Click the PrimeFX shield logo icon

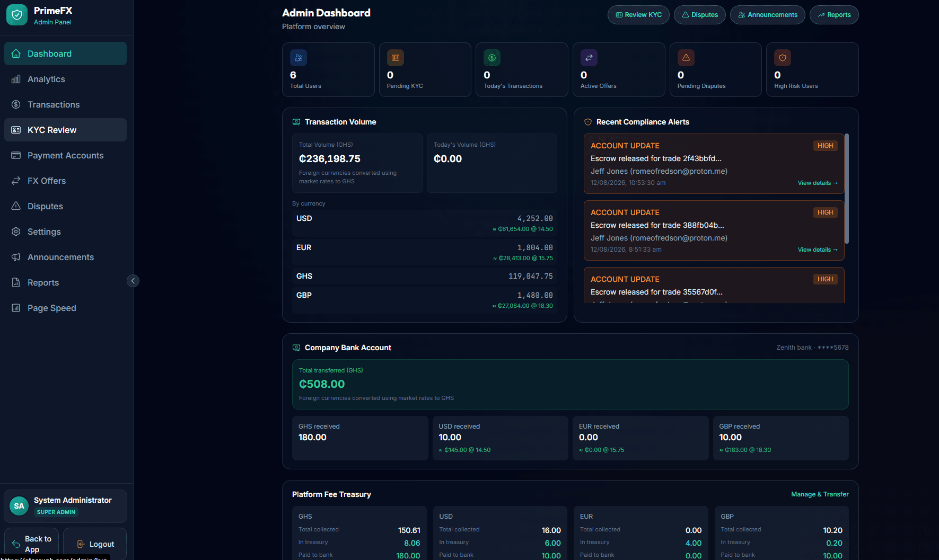click(x=17, y=15)
